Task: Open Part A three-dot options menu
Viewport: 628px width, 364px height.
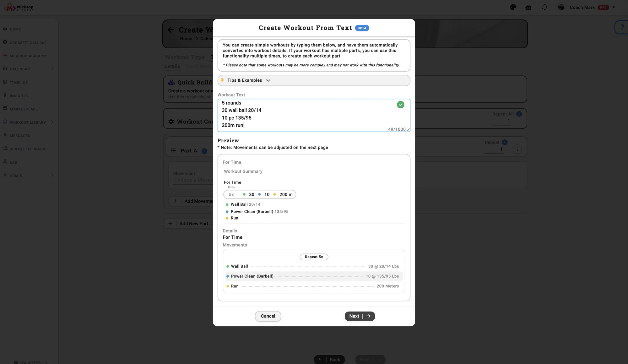Action: pos(517,149)
